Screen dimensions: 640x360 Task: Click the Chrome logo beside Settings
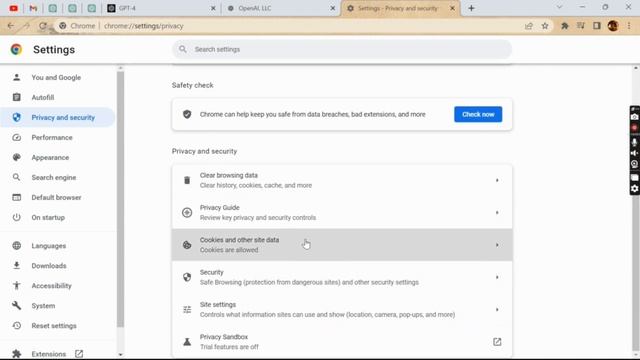pyautogui.click(x=16, y=49)
